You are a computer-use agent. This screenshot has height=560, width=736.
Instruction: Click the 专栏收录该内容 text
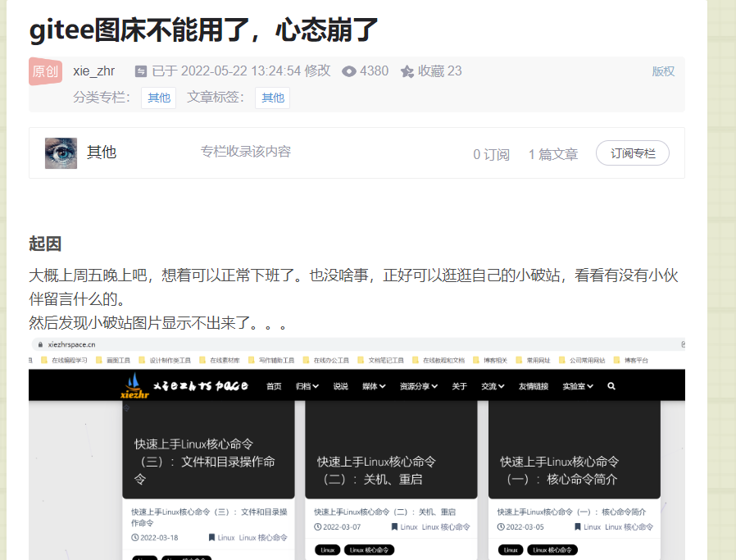click(x=246, y=152)
